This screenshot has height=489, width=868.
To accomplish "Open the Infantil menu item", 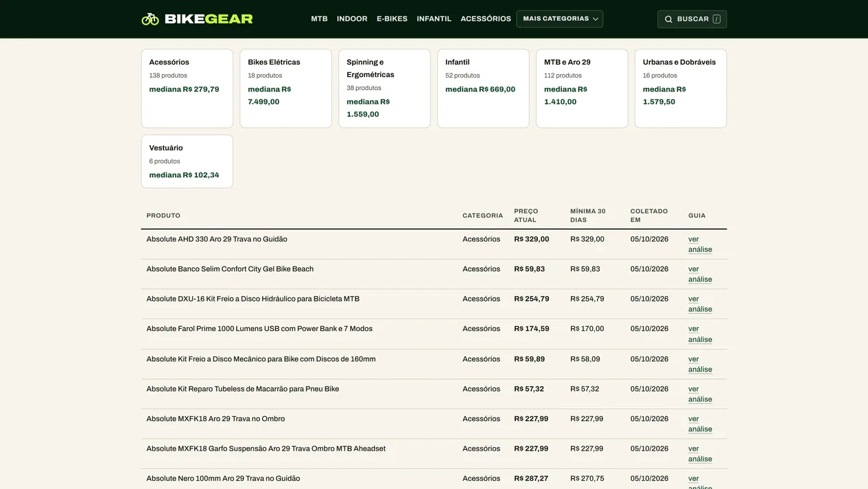I will 434,19.
